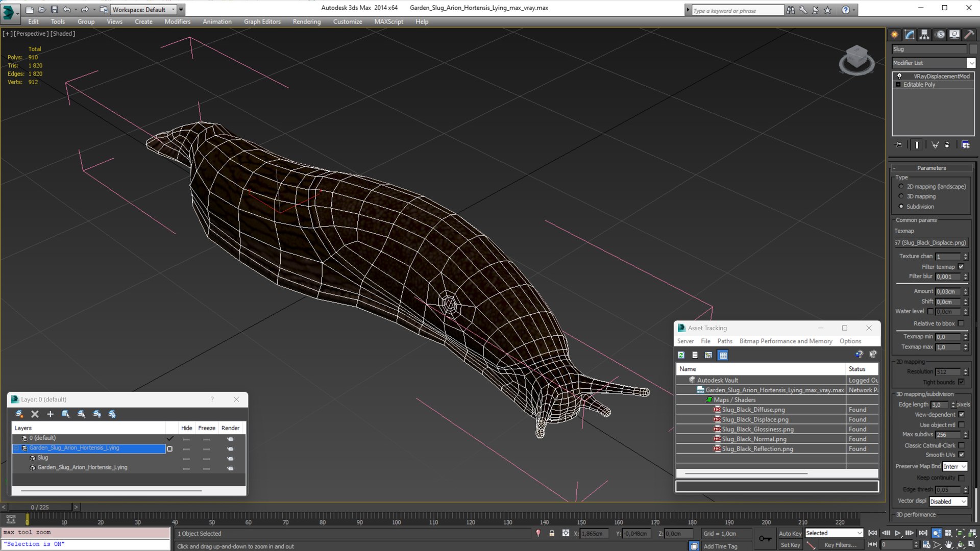Viewport: 980px width, 551px height.
Task: Select the 3D mapping radio button
Action: (x=901, y=196)
